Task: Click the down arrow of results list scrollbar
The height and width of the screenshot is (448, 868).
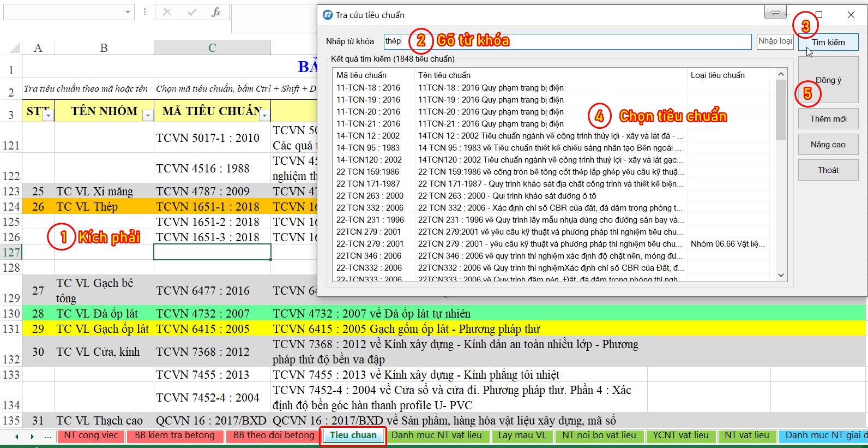Action: click(x=781, y=276)
